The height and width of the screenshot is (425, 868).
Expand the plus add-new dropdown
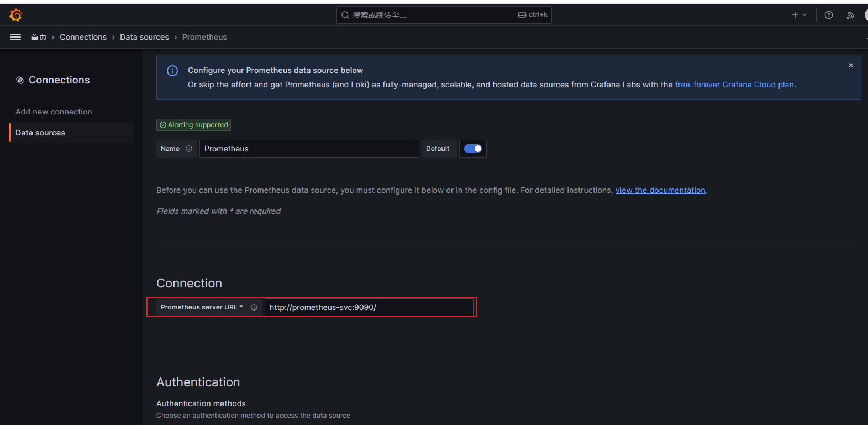point(798,15)
